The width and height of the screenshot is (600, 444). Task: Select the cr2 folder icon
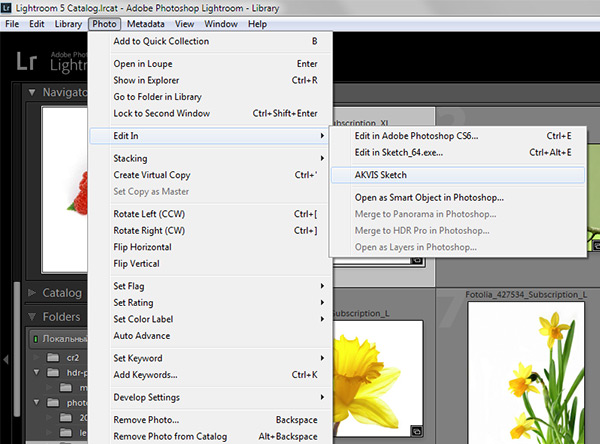click(x=53, y=357)
